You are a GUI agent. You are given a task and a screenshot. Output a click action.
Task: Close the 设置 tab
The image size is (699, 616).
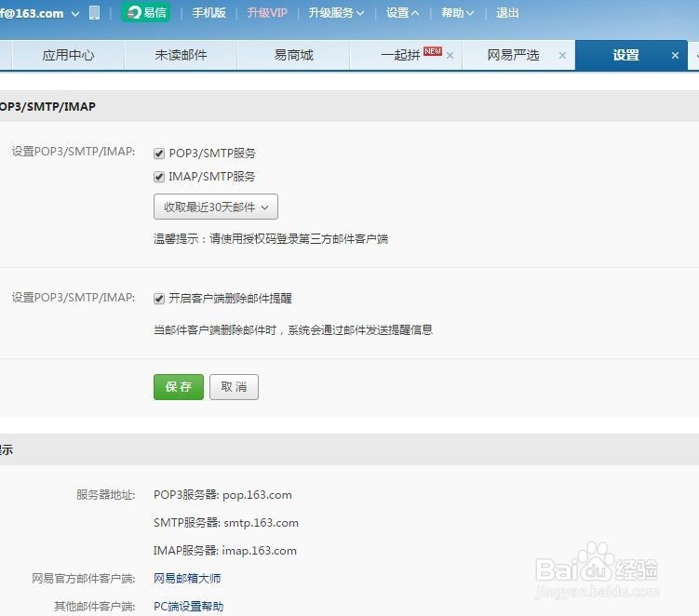click(x=675, y=56)
